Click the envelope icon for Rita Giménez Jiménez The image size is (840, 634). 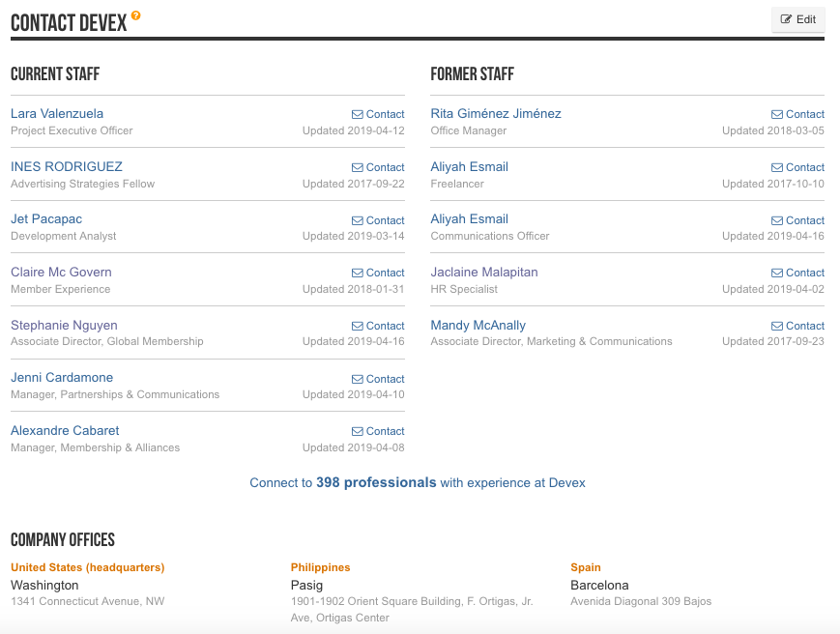click(777, 115)
